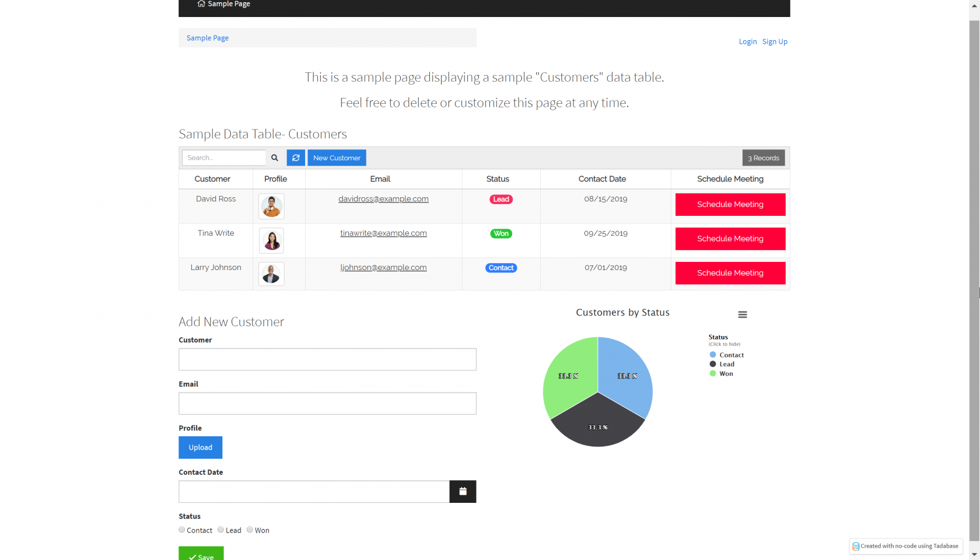Refresh the customers table
The image size is (980, 560).
[296, 157]
